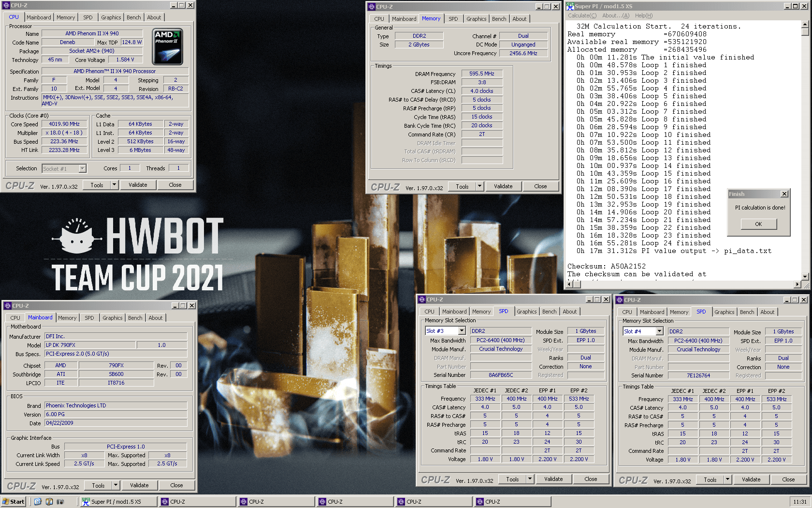Click the Tools button in the Slot #3 window
This screenshot has height=508, width=812.
tap(512, 479)
